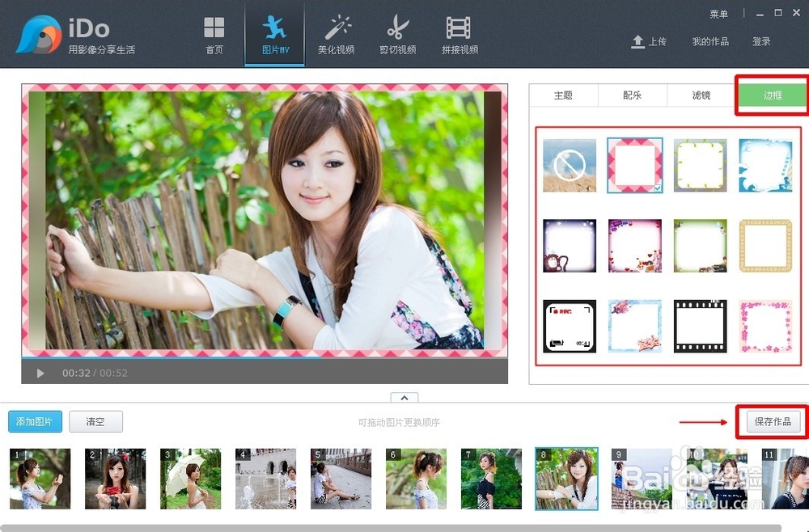Click the 上传 upload icon

point(649,41)
